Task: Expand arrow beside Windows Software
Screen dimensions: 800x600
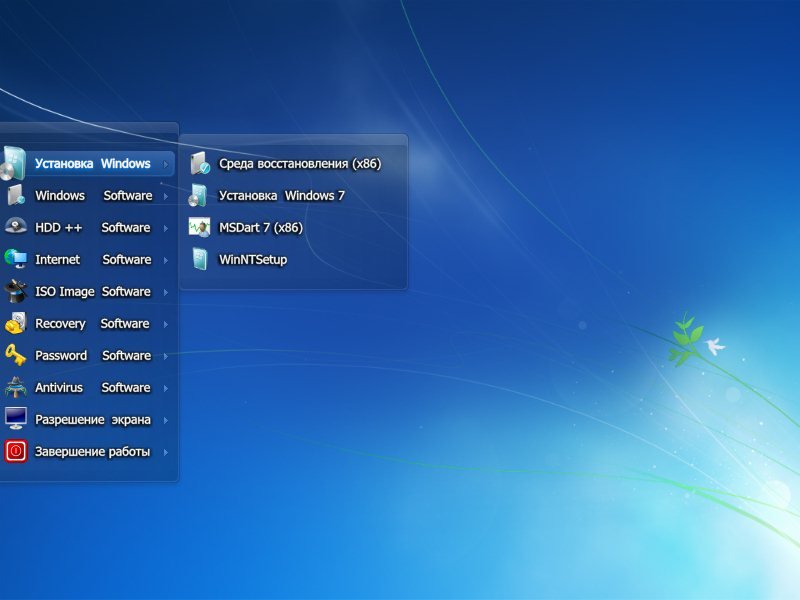Action: click(x=166, y=196)
